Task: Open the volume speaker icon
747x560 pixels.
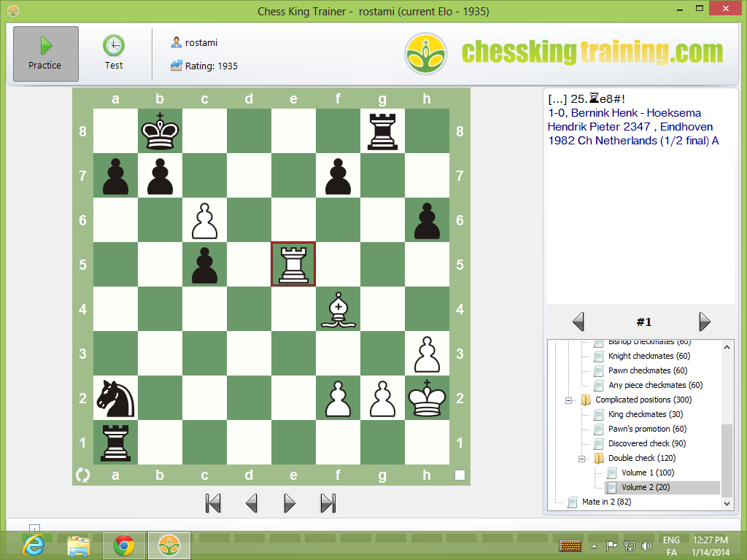Action: pyautogui.click(x=646, y=545)
